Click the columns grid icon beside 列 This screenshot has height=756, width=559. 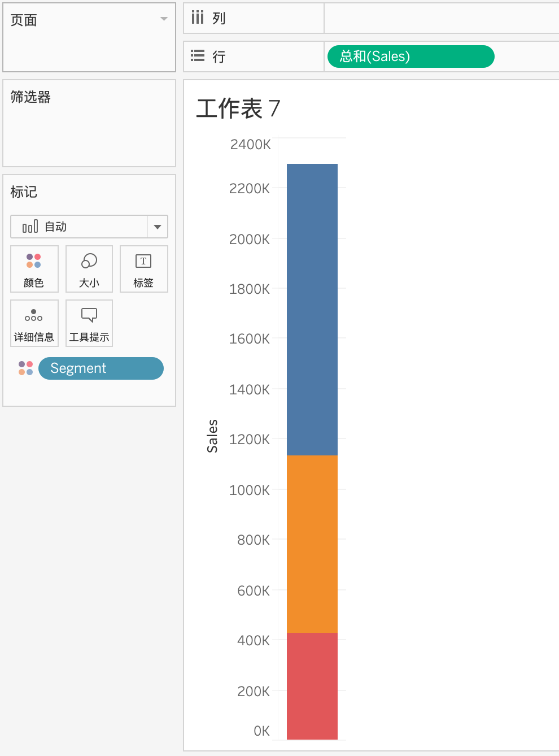pos(197,18)
